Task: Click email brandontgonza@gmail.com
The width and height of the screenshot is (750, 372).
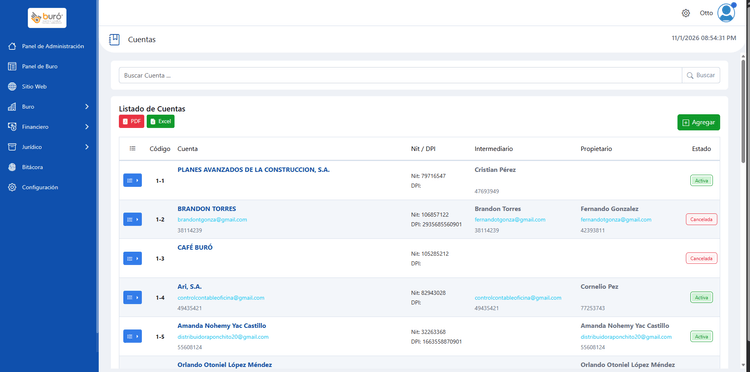Action: click(212, 219)
